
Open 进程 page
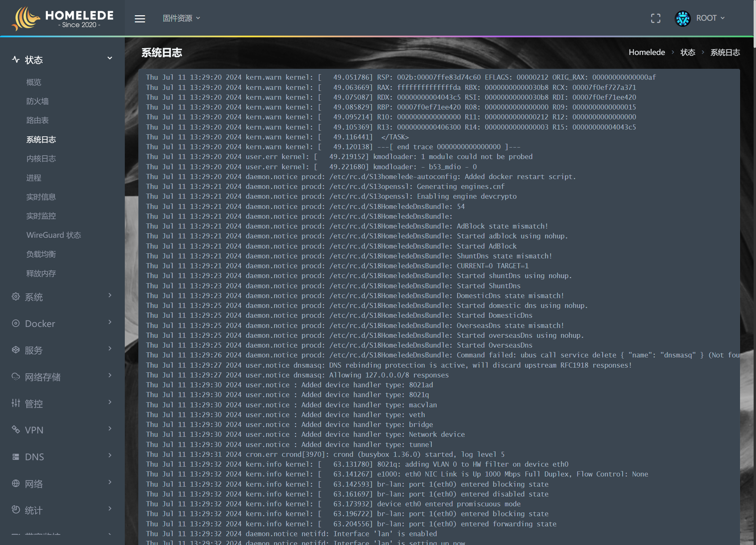[34, 178]
